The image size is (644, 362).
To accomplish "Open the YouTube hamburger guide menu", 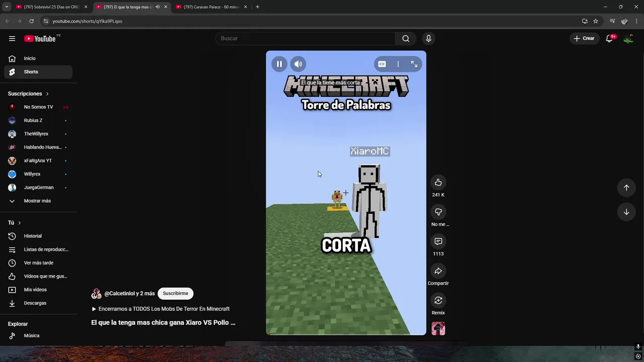I will point(12,38).
